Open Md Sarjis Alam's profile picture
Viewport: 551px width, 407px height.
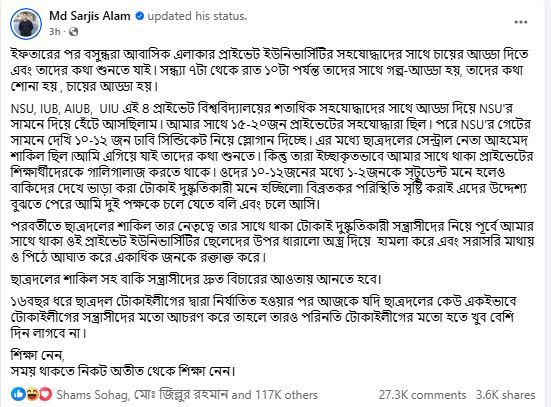point(26,24)
